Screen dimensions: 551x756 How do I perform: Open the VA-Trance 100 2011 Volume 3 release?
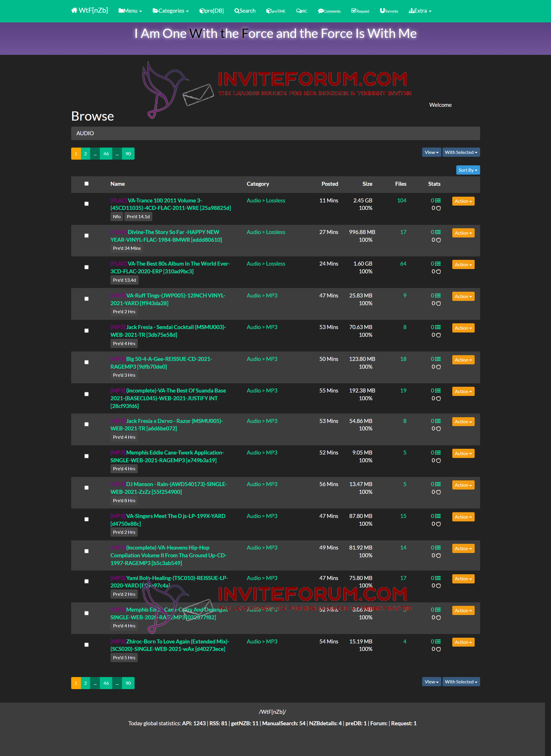[x=170, y=204]
